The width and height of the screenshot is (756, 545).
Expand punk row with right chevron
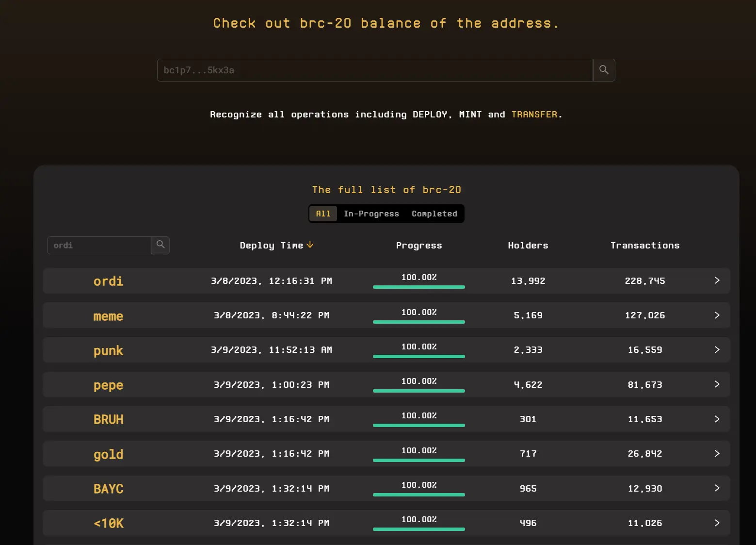tap(717, 350)
